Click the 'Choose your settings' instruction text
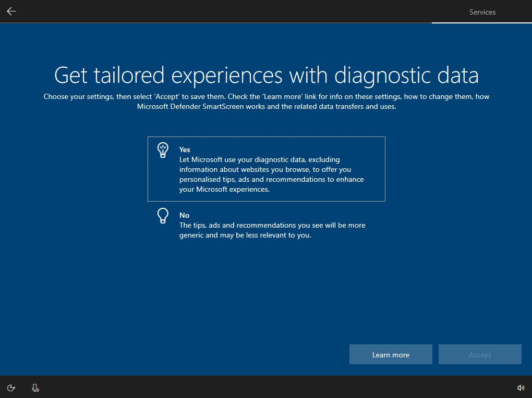Image resolution: width=532 pixels, height=398 pixels. pos(267,102)
